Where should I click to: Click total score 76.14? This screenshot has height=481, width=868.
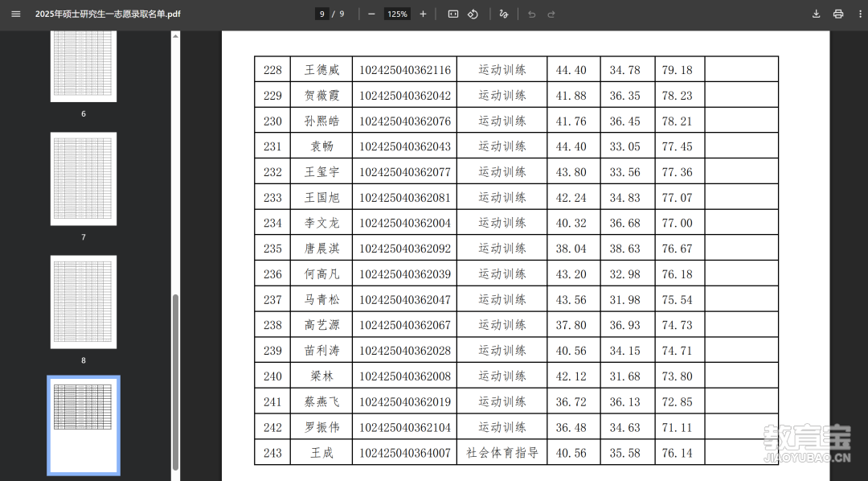click(x=677, y=453)
